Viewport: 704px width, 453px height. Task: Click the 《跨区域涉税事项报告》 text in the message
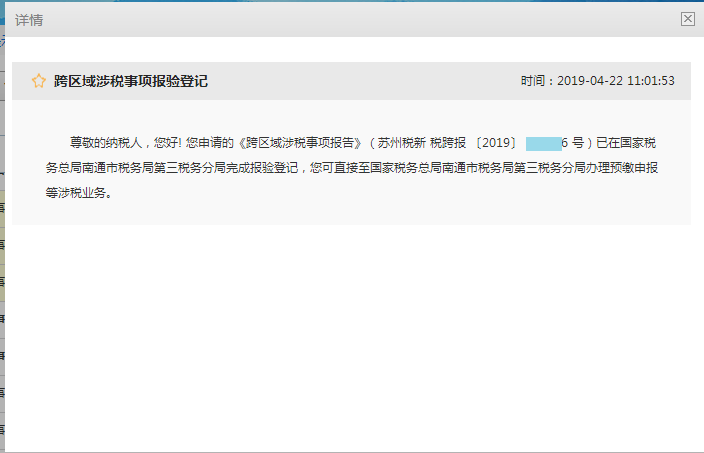(x=300, y=143)
